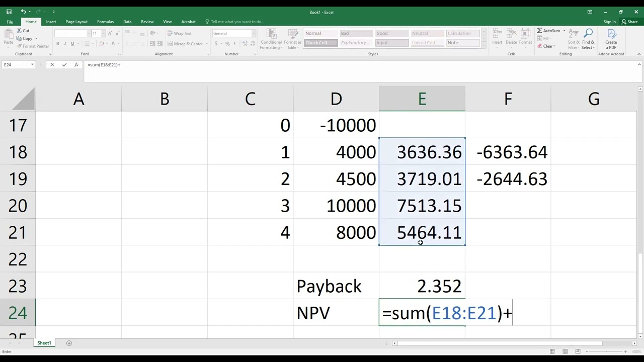Switch to the Formulas tab
Viewport: 644px width, 362px height.
[x=105, y=22]
